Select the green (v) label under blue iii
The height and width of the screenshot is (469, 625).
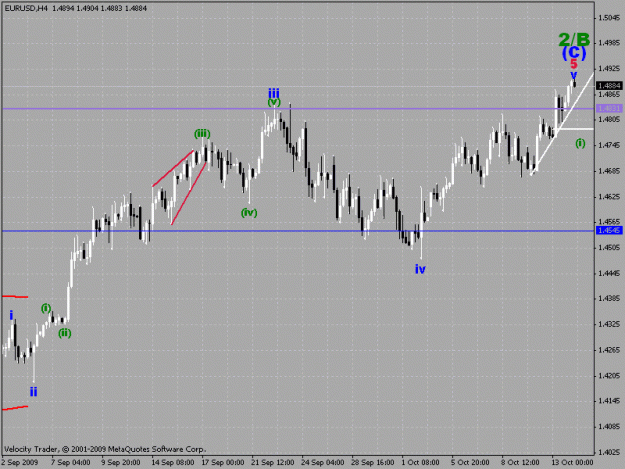pyautogui.click(x=274, y=102)
